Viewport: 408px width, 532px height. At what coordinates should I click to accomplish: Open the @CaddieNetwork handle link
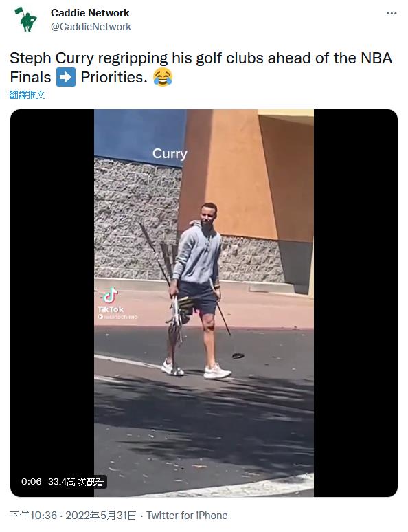tap(91, 27)
